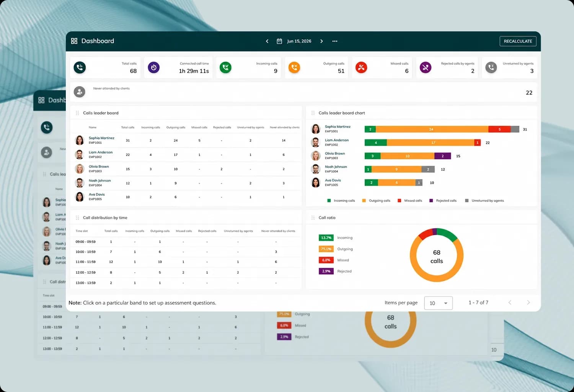Click Noah Johnson gray unreturned bar 2
Viewport: 574px width, 392px height.
(x=428, y=169)
